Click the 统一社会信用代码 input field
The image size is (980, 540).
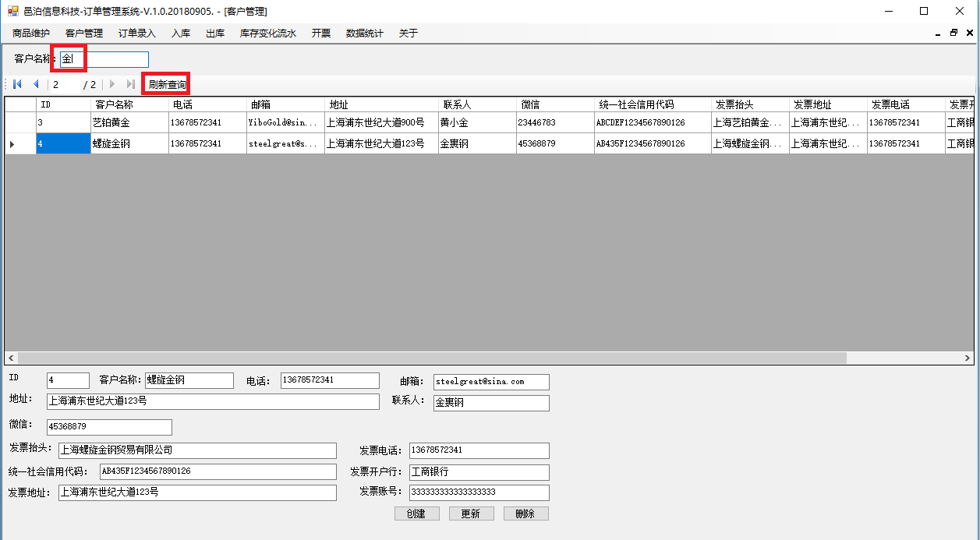click(218, 471)
